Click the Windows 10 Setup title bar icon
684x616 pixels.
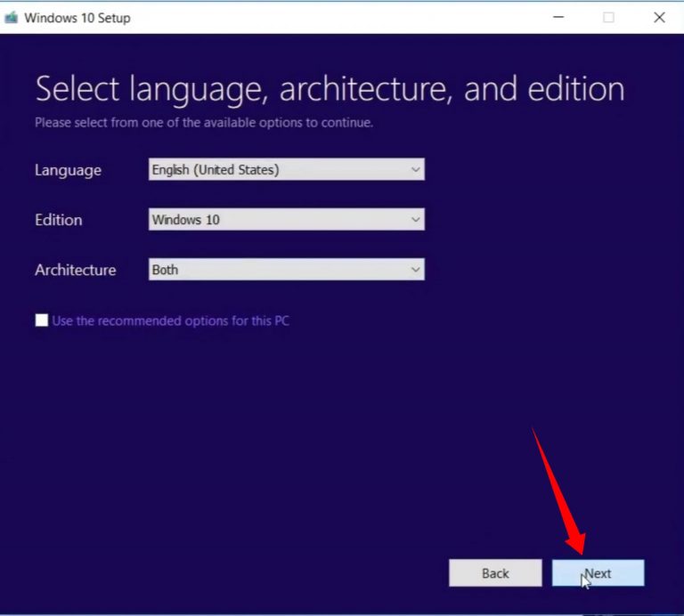click(x=12, y=17)
